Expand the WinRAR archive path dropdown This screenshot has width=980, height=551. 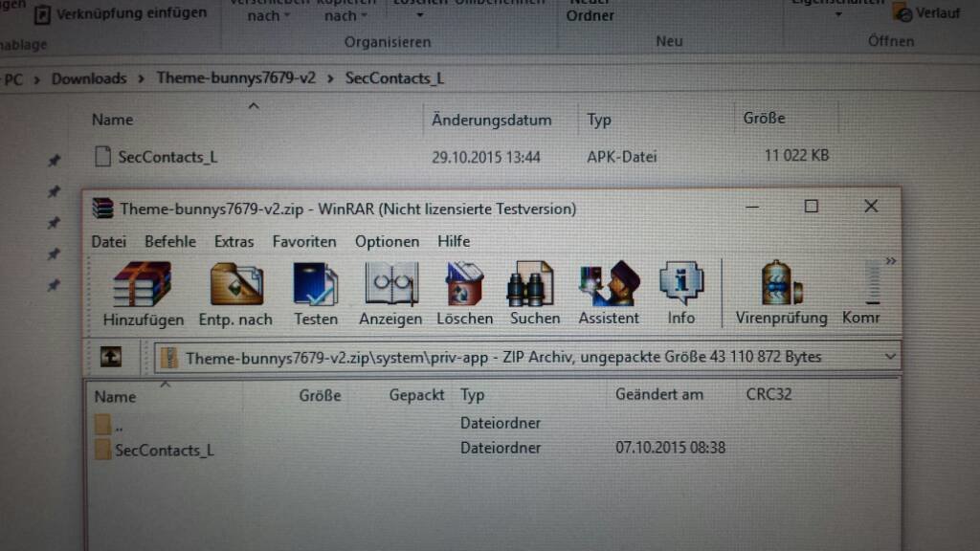click(890, 357)
